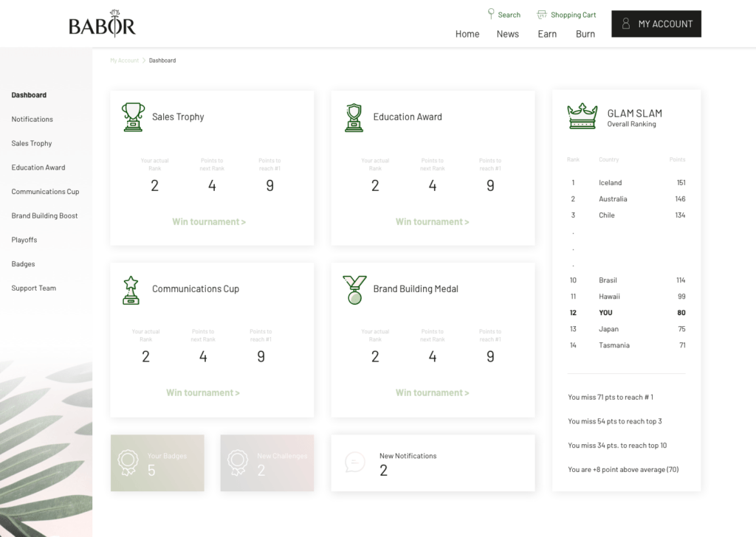The image size is (756, 537).
Task: Click the Country column header
Action: click(608, 159)
